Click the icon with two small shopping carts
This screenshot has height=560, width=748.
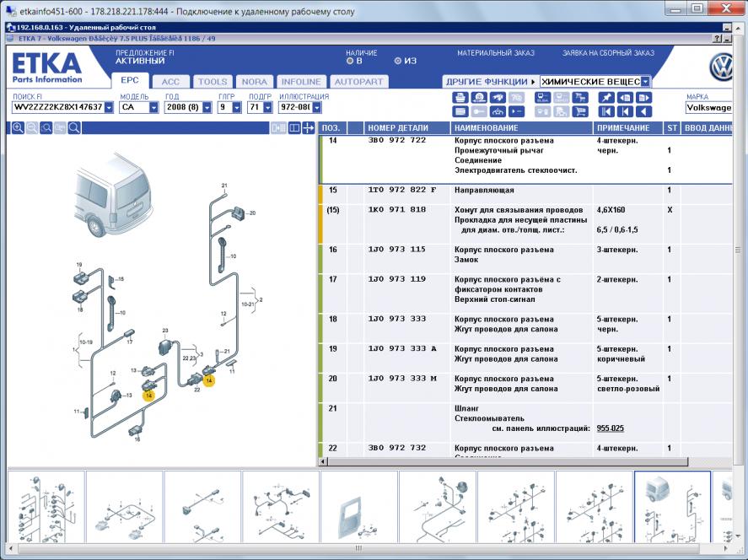pyautogui.click(x=580, y=98)
